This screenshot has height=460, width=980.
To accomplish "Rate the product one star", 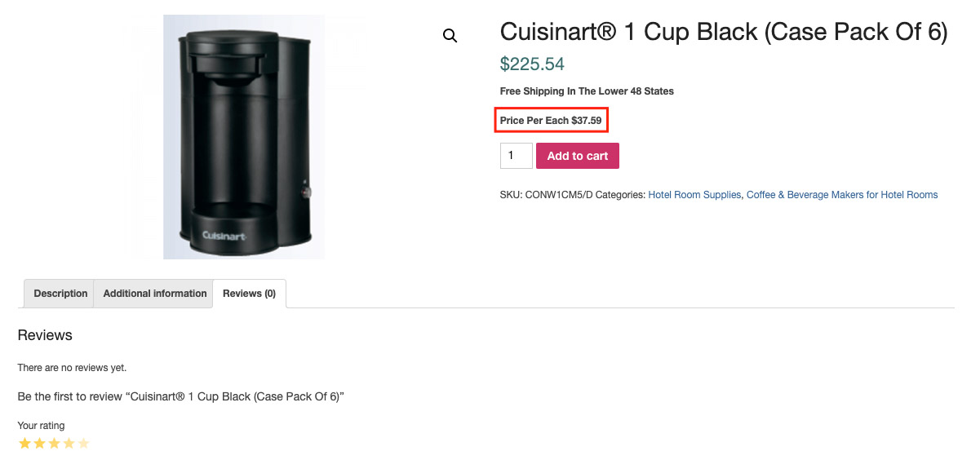I will point(24,444).
